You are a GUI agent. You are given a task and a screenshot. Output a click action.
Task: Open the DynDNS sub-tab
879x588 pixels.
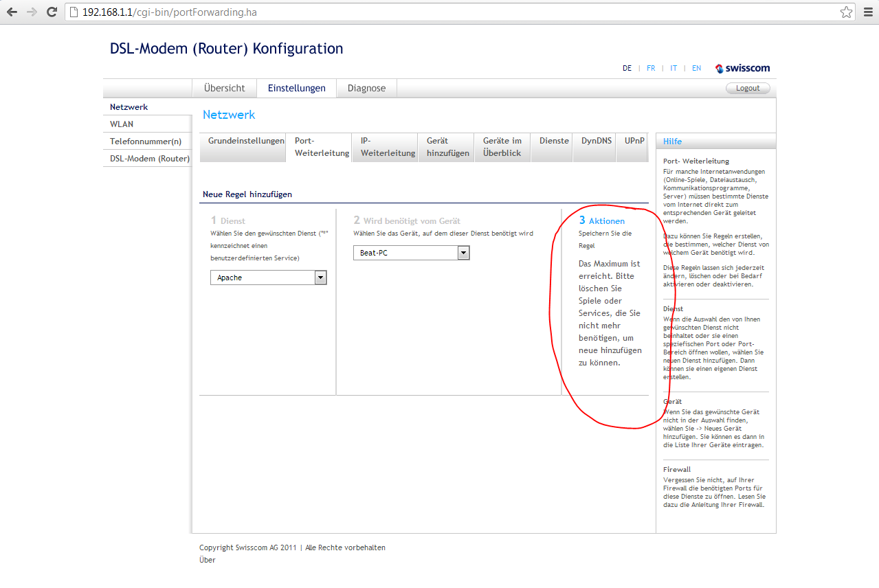click(x=596, y=141)
